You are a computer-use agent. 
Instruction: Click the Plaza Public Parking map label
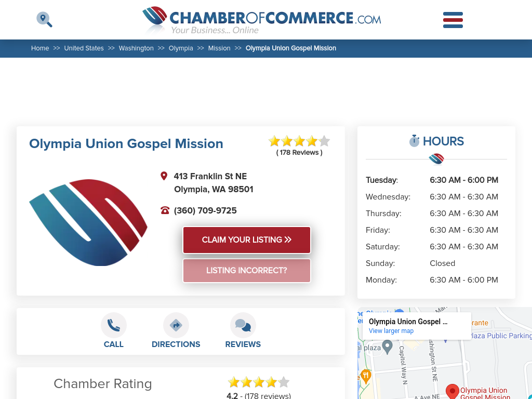501,336
